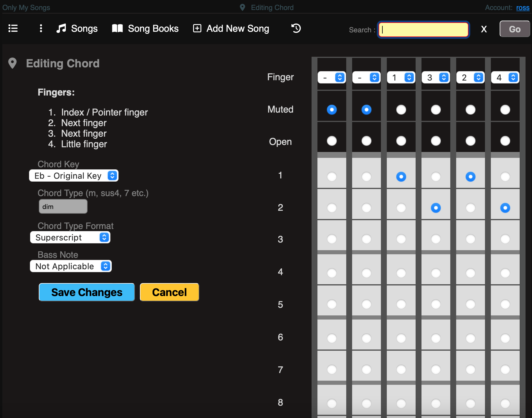
Task: Click the open book Song Books icon
Action: (x=117, y=29)
